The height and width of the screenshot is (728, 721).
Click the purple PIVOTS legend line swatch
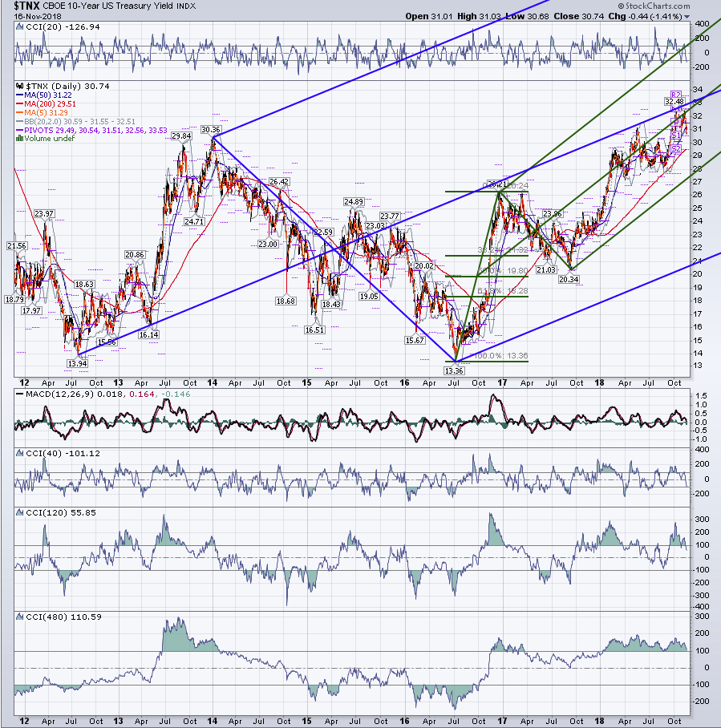pyautogui.click(x=19, y=131)
